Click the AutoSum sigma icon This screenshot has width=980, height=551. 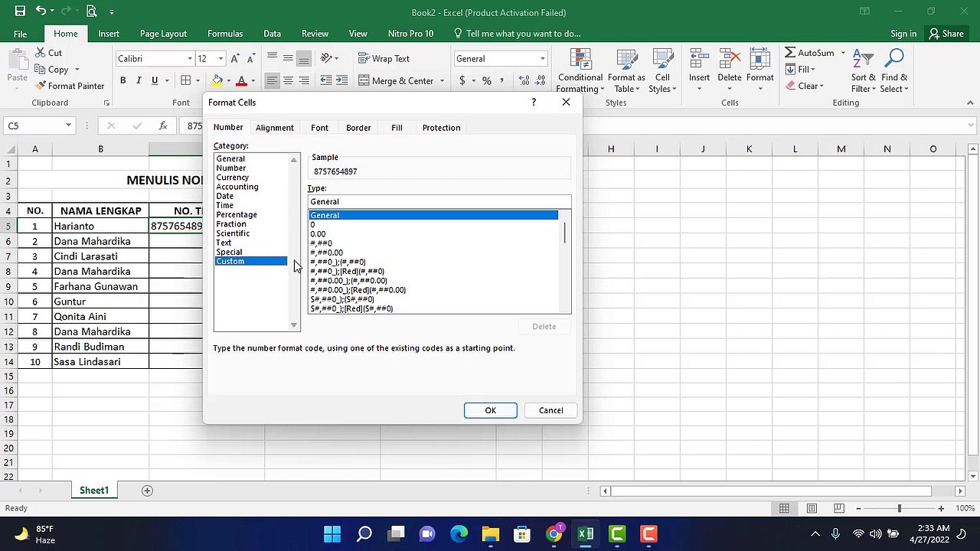click(x=790, y=53)
